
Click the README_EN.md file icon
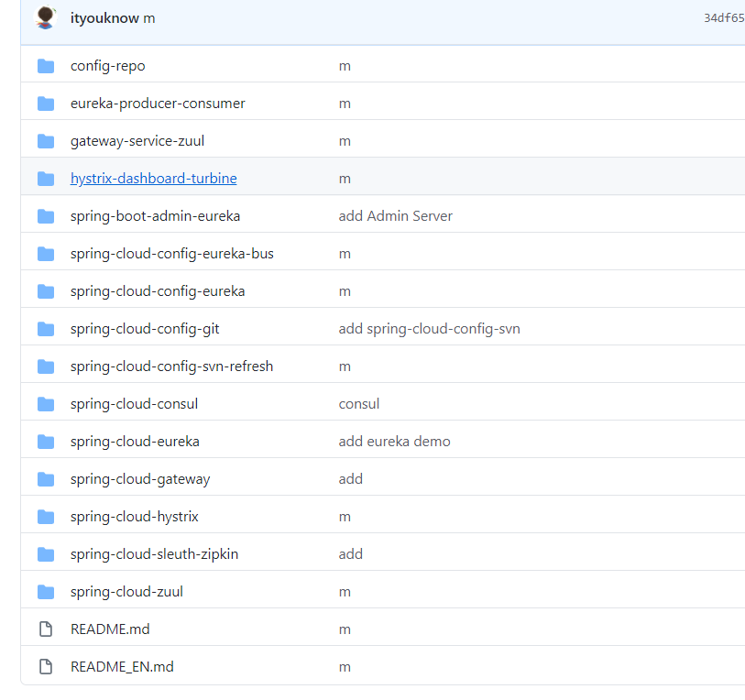tap(46, 667)
